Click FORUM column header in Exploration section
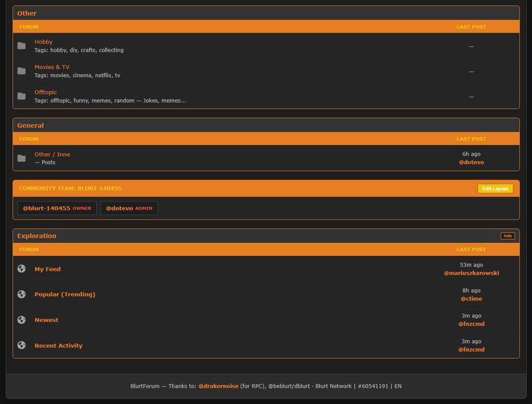Image resolution: width=532 pixels, height=404 pixels. 29,250
